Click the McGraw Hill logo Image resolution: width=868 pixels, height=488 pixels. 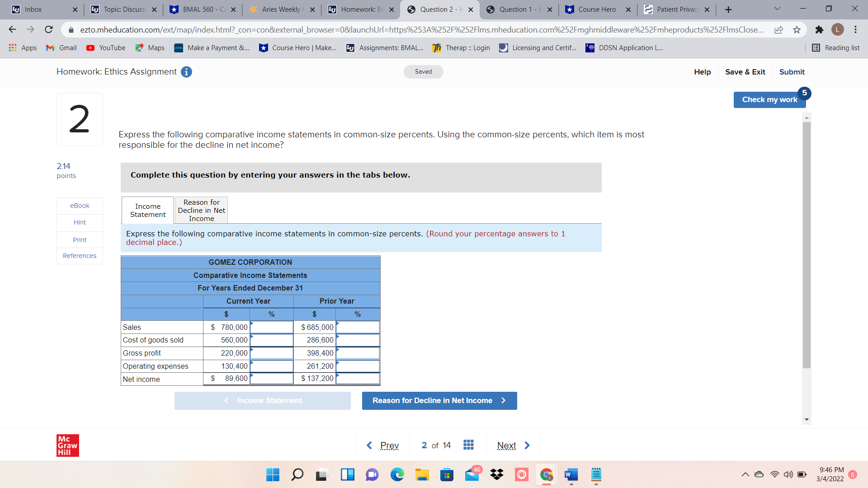pyautogui.click(x=68, y=446)
